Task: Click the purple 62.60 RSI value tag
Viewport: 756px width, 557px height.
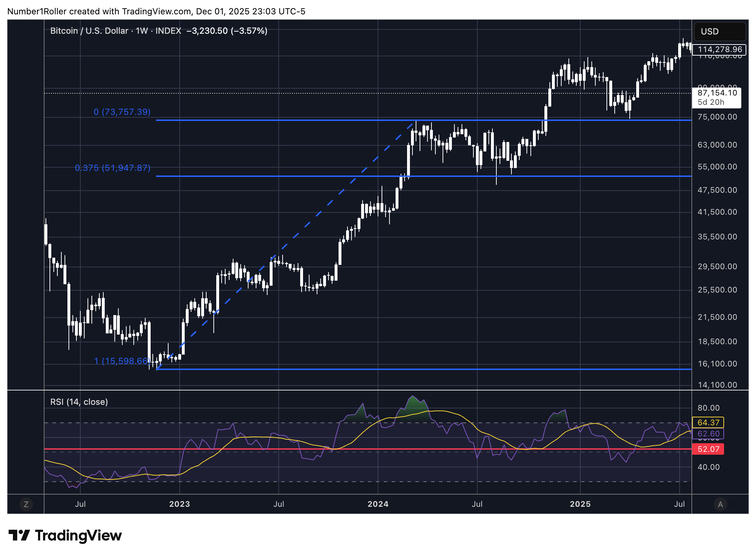Action: 708,434
